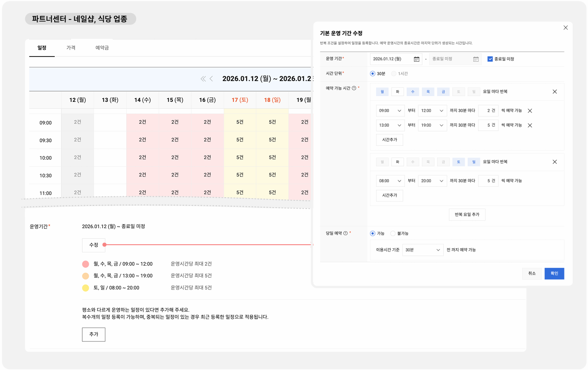Uncheck the 종료일 미정 checkbox
Screen dimensions: 588x370
pyautogui.click(x=490, y=59)
